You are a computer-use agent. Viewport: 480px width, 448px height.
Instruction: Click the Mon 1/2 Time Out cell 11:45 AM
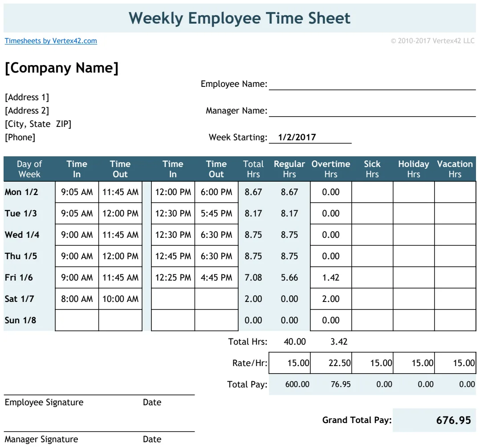click(x=120, y=192)
